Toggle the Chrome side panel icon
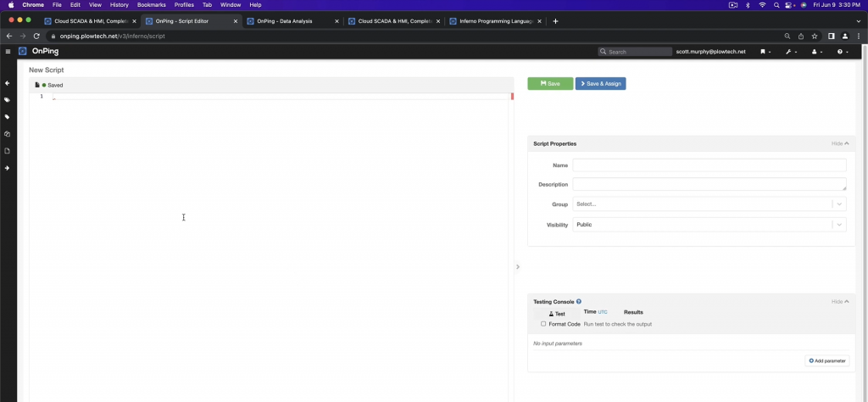This screenshot has width=868, height=402. click(832, 36)
